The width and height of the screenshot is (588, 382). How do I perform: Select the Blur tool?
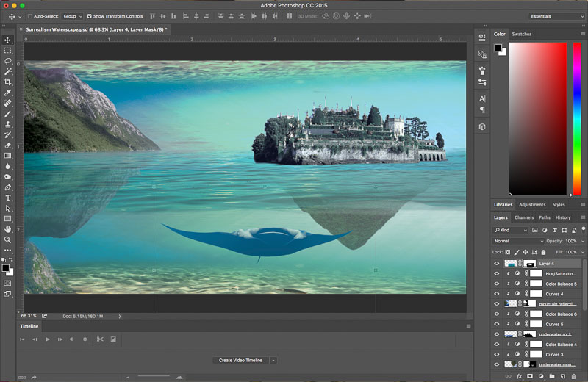7,166
